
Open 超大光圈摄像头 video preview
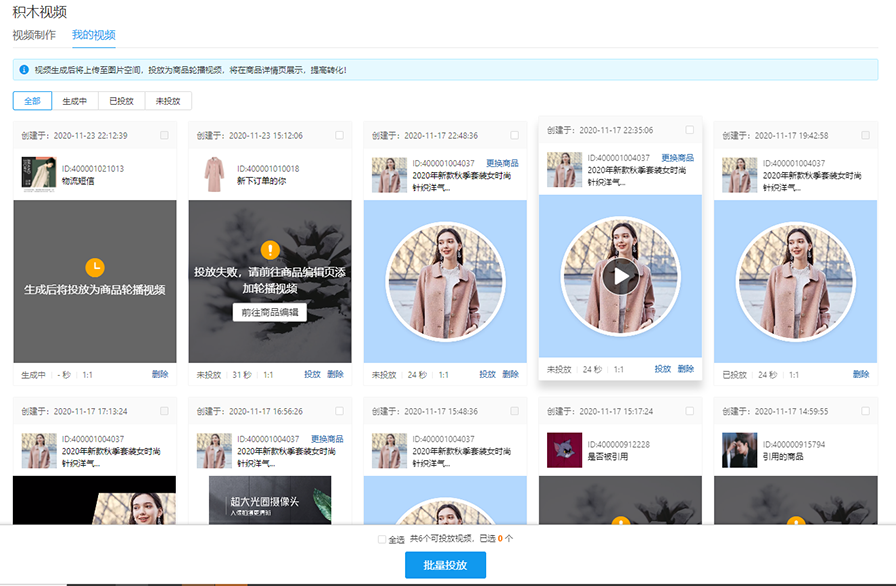tap(270, 500)
